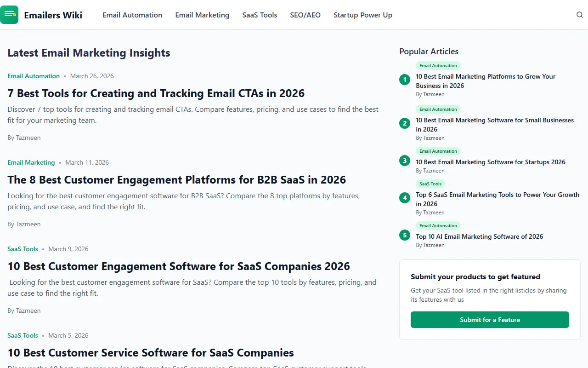Image resolution: width=588 pixels, height=368 pixels.
Task: Click the Emailers Wiki logo icon
Action: [9, 15]
